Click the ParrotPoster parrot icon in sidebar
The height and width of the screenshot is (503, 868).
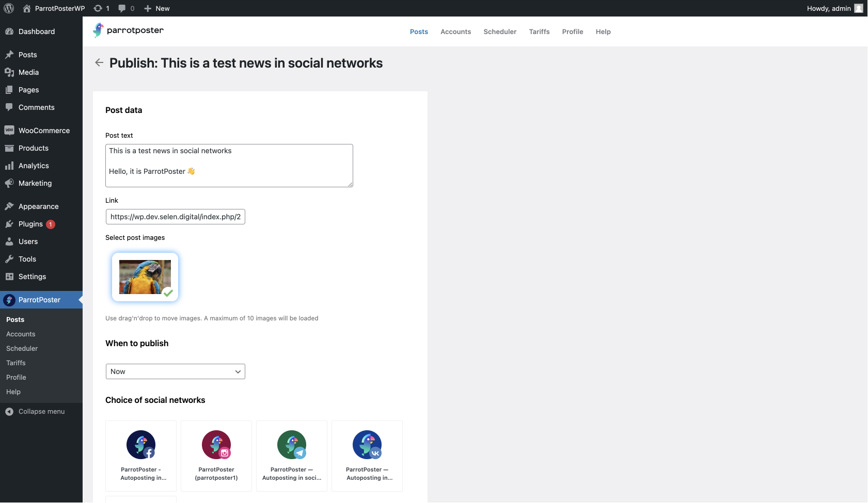coord(9,300)
